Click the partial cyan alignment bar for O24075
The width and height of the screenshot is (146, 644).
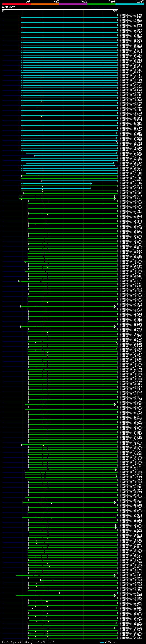(89, 593)
